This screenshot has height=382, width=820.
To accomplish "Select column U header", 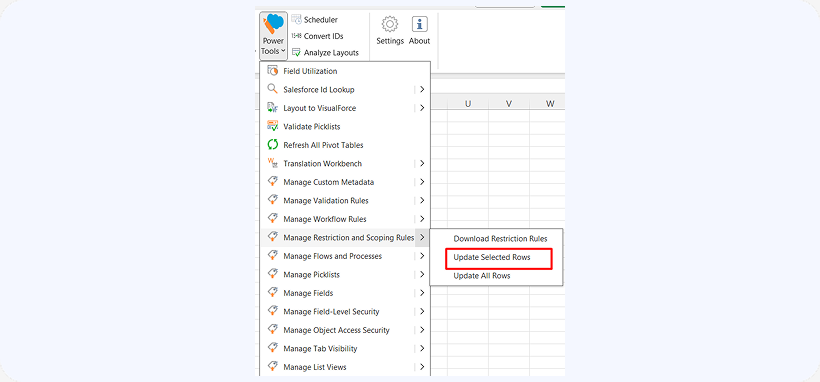I will (x=468, y=104).
